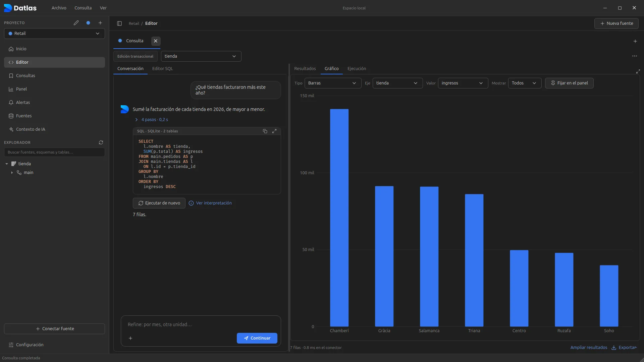The image size is (644, 362).
Task: Close the Consulta tab
Action: pyautogui.click(x=156, y=41)
